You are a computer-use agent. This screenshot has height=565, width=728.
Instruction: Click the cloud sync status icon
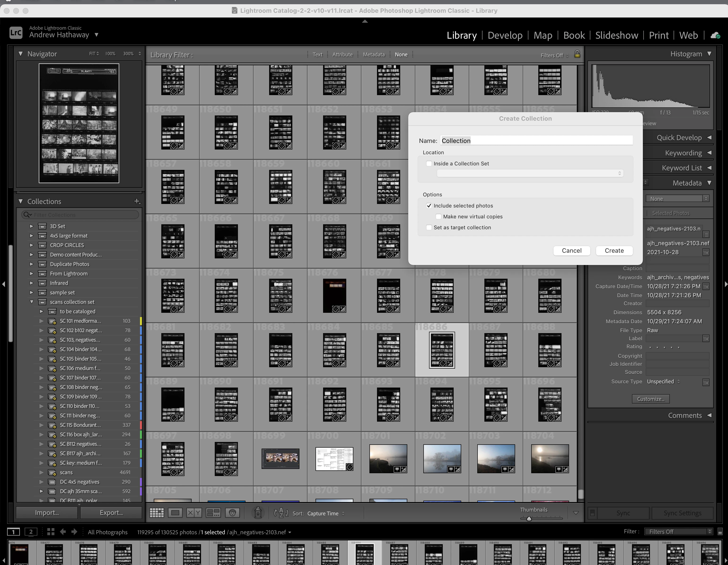pyautogui.click(x=715, y=36)
